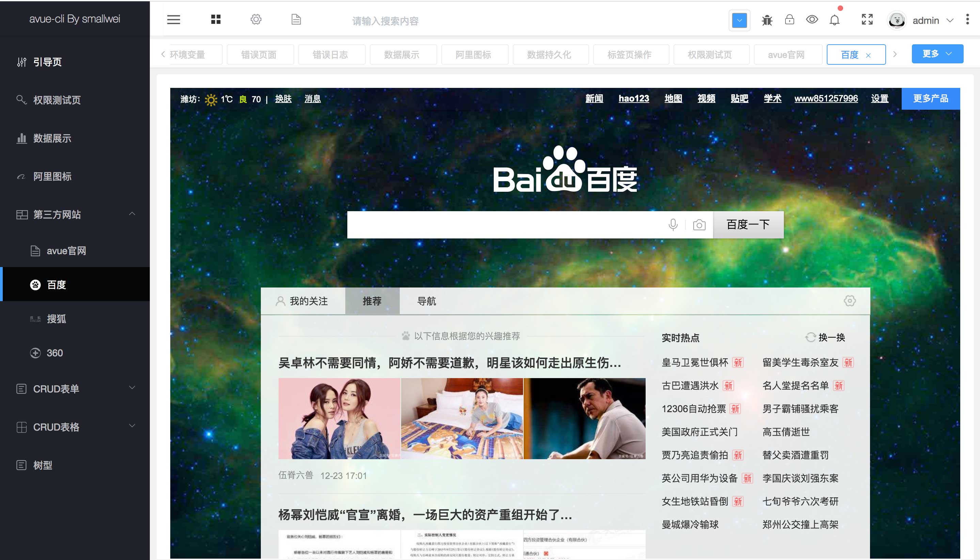Screen dimensions: 980x560
Task: Open the document icon in top toolbar
Action: (x=296, y=19)
